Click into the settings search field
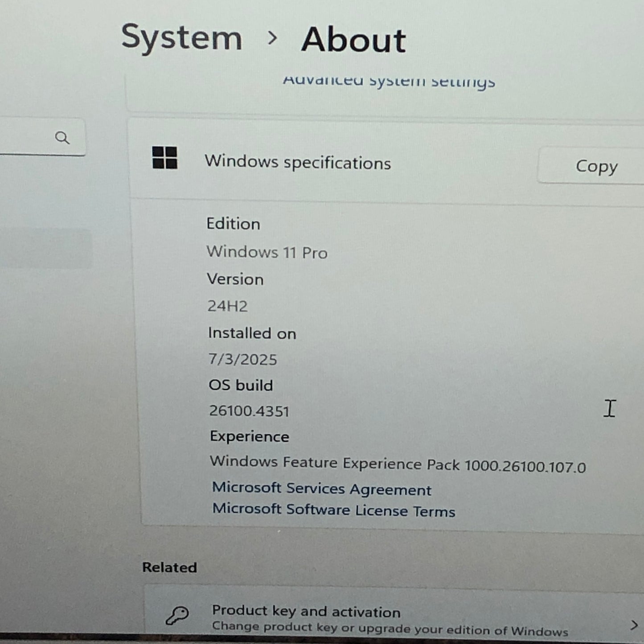Image resolution: width=644 pixels, height=644 pixels. coord(27,138)
